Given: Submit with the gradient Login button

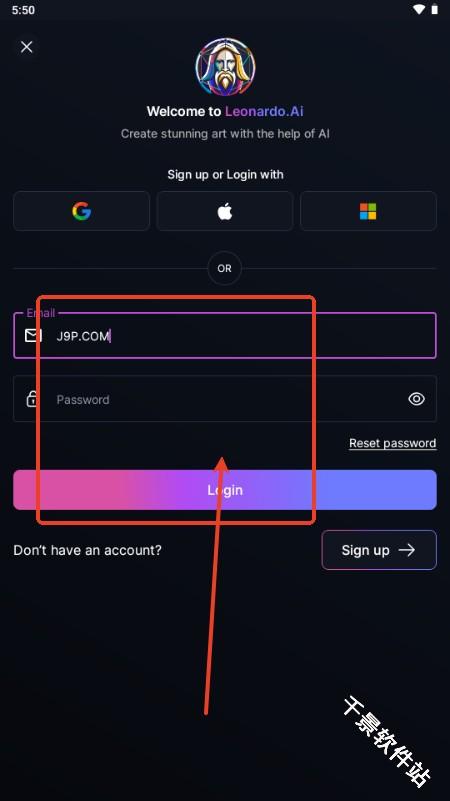Looking at the screenshot, I should click(225, 490).
